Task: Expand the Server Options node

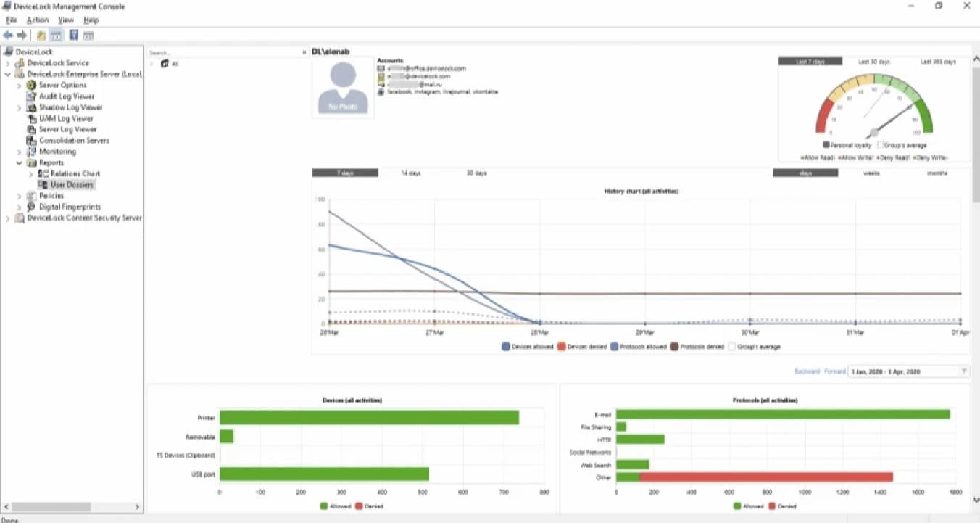Action: point(20,86)
